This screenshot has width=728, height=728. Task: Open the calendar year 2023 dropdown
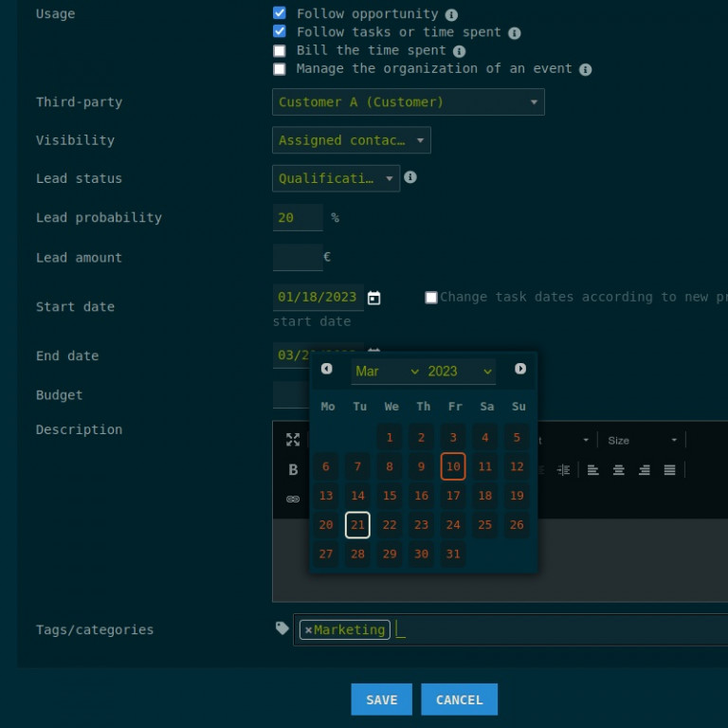click(x=460, y=372)
